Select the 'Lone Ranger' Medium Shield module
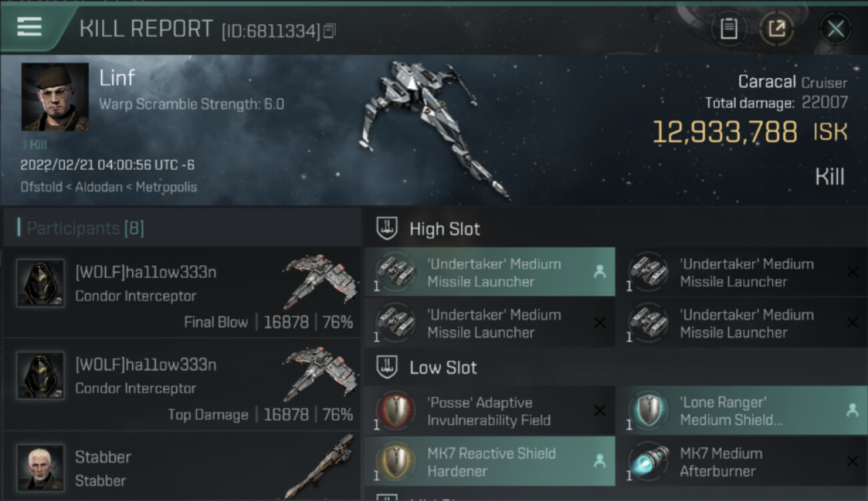The height and width of the screenshot is (501, 868). [742, 411]
